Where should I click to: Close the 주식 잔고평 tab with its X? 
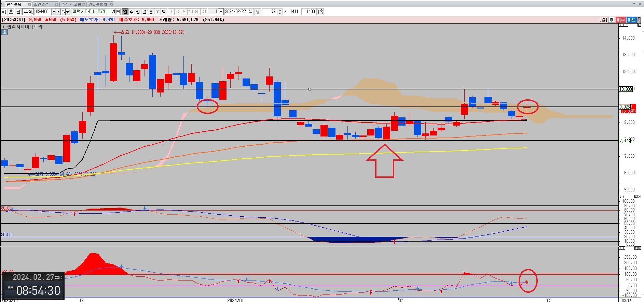point(84,4)
